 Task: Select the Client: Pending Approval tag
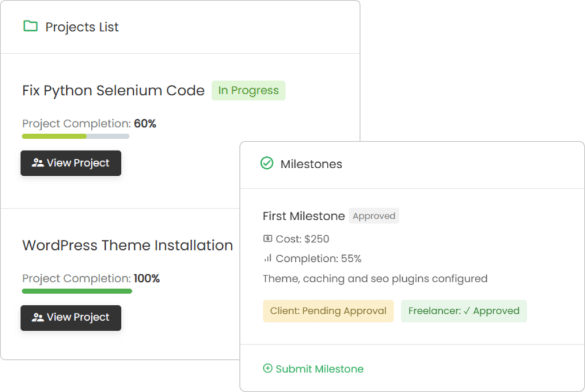click(x=328, y=311)
